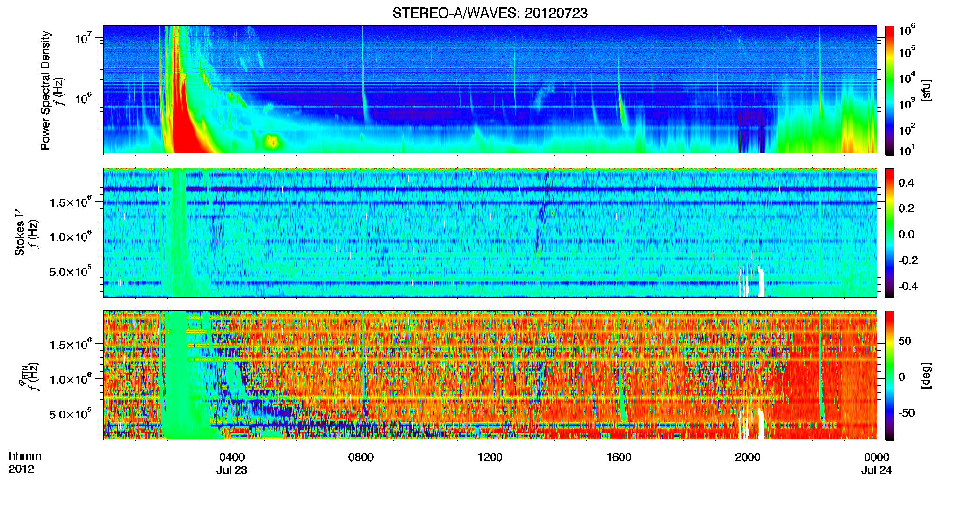Screen dimensions: 980x505
Task: Click the 1200 time axis label
Action: pyautogui.click(x=490, y=457)
